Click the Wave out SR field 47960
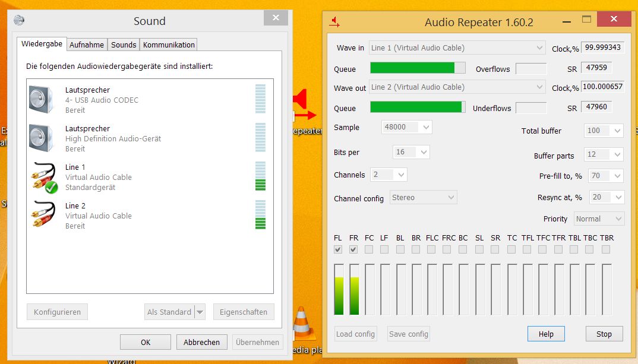The height and width of the screenshot is (364, 638). pos(596,106)
